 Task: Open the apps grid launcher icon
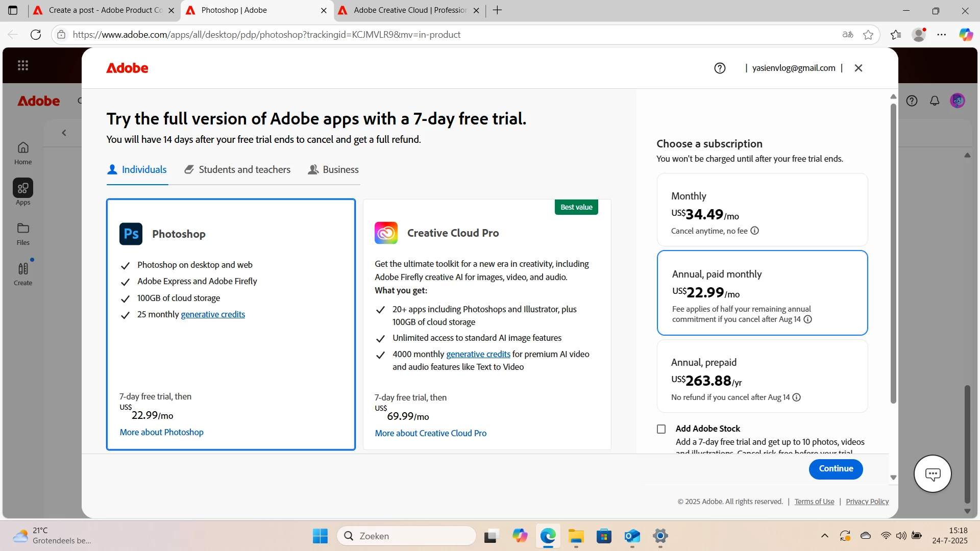tap(23, 65)
